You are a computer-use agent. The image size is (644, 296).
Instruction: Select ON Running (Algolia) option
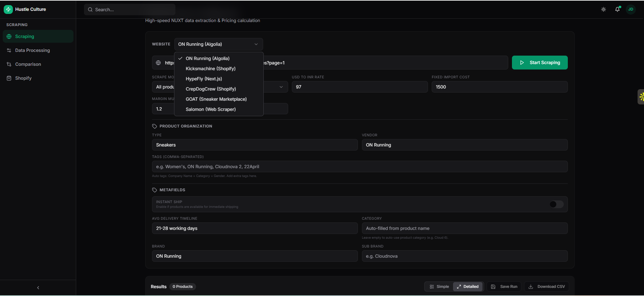click(x=219, y=58)
